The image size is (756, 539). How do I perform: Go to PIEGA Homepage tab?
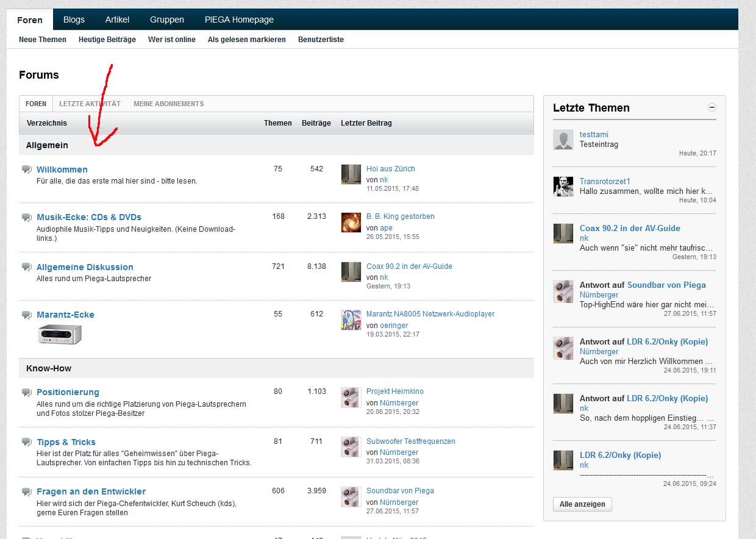(x=239, y=20)
